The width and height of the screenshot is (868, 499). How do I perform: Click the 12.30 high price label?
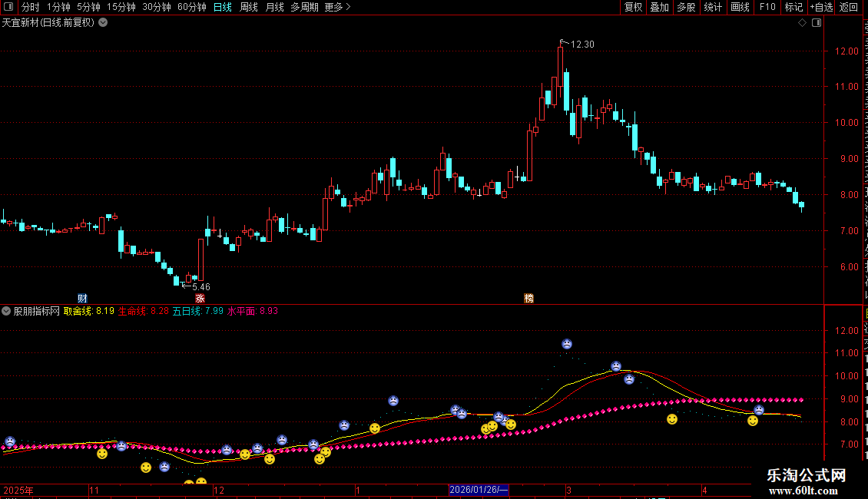582,45
